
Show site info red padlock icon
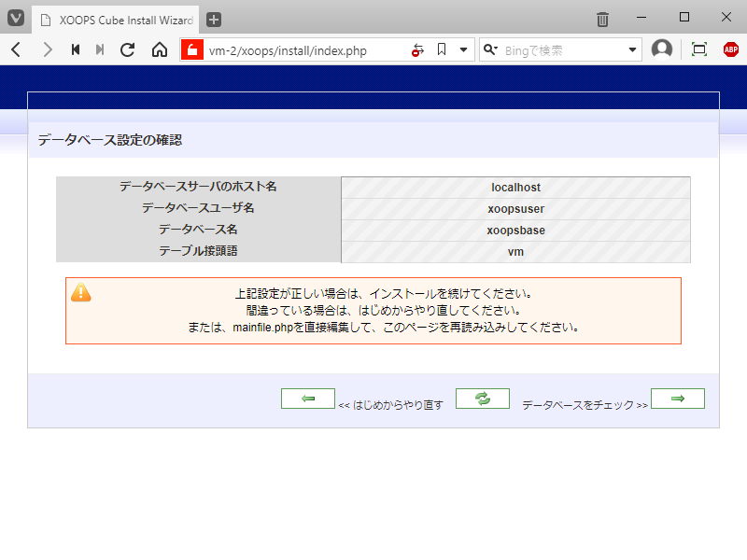[x=192, y=49]
